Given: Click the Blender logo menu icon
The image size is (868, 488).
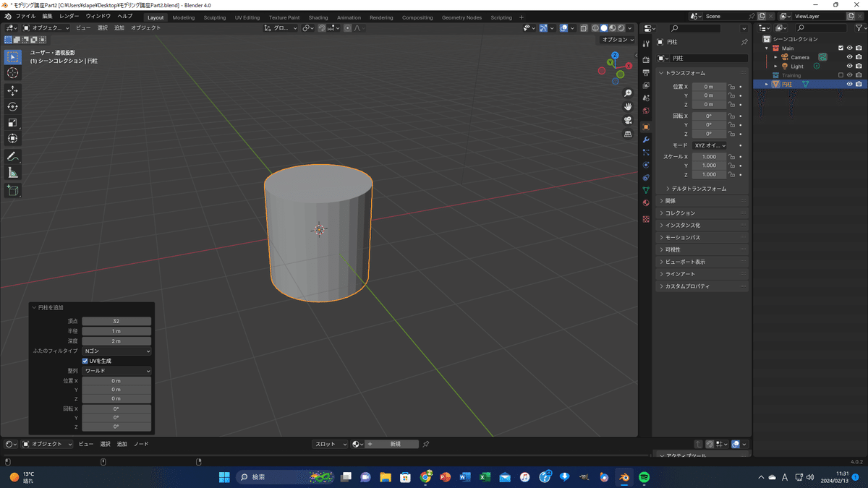Looking at the screenshot, I should pyautogui.click(x=7, y=17).
